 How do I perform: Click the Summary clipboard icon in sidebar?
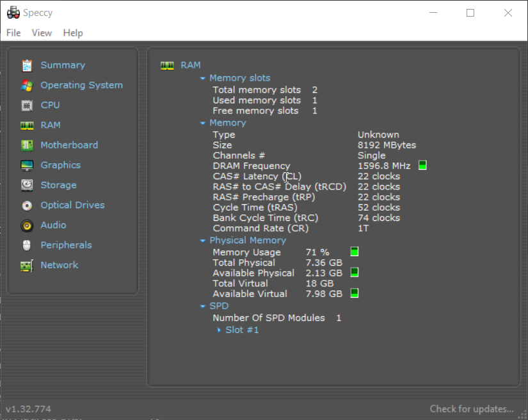point(27,65)
